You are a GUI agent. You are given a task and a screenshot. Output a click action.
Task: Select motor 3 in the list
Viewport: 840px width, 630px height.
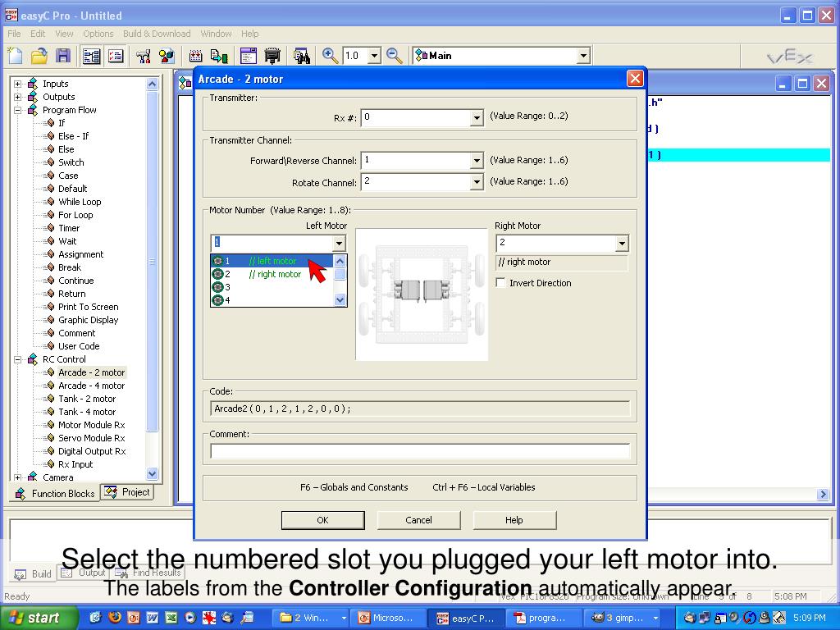pos(272,287)
